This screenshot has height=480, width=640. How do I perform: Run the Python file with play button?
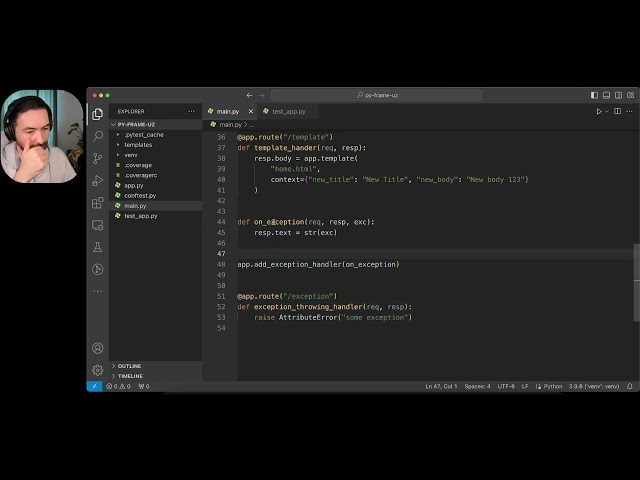point(599,111)
